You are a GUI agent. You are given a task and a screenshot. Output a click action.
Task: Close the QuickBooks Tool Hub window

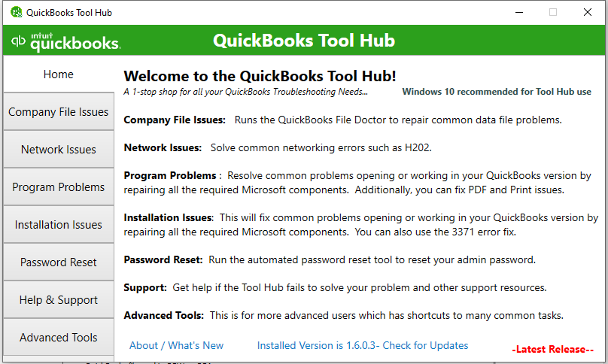(588, 12)
